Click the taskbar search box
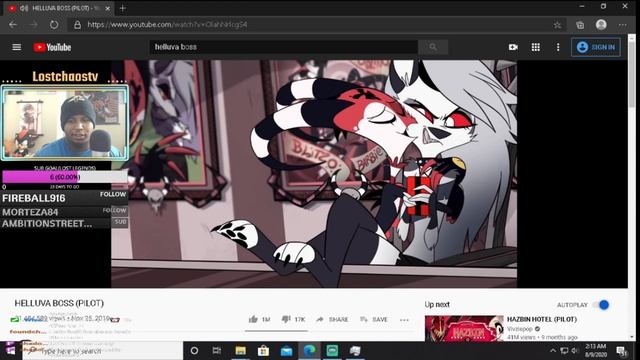 [x=102, y=351]
